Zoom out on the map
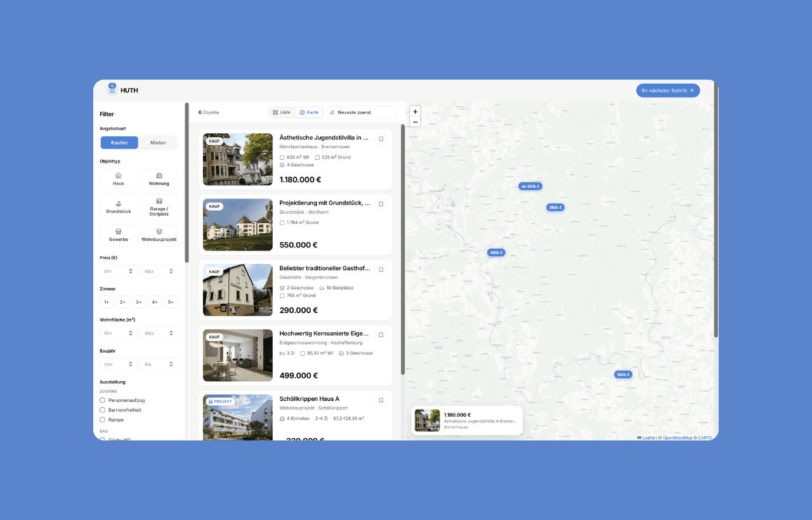 [x=416, y=122]
